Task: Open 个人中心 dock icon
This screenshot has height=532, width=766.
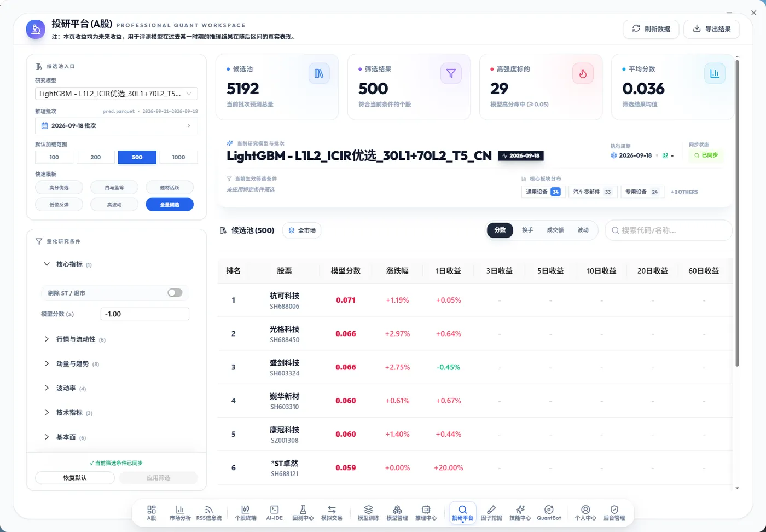Action: (585, 513)
